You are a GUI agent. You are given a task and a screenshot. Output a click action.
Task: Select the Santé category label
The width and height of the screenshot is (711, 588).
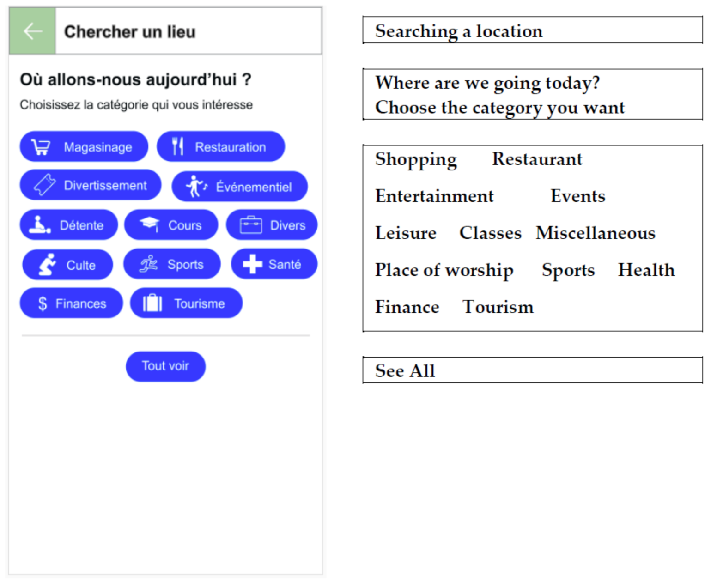coord(285,264)
